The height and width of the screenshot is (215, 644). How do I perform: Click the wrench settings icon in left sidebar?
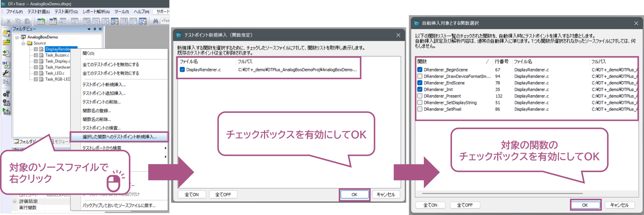click(6, 74)
